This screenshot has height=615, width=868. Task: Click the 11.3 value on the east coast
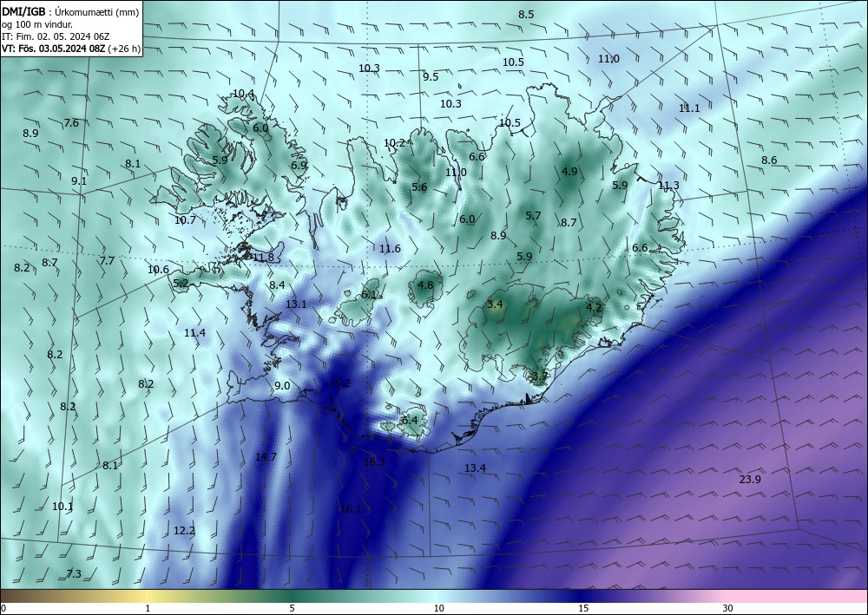[668, 186]
